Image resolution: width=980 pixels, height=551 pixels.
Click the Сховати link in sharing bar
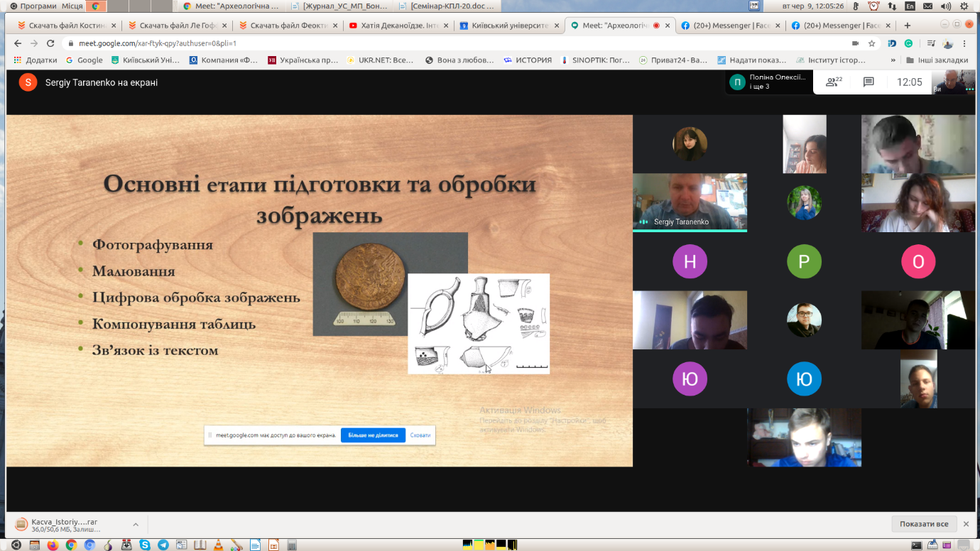[x=420, y=435]
